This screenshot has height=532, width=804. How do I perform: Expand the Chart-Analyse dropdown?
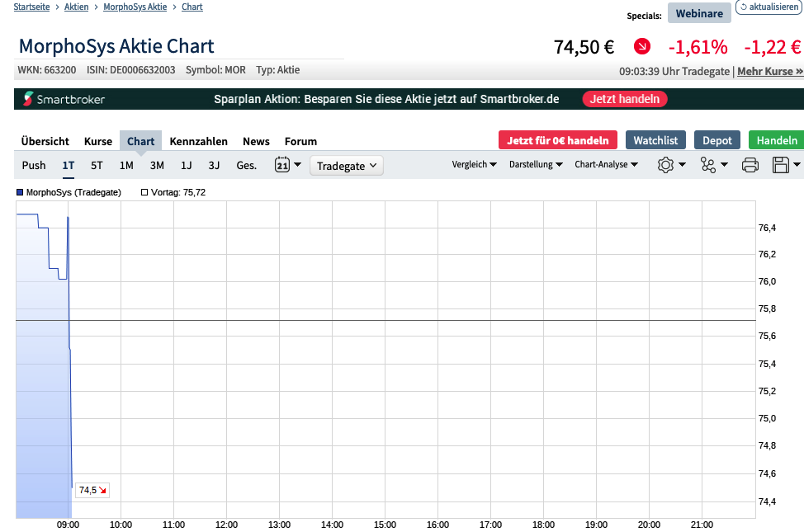point(606,164)
